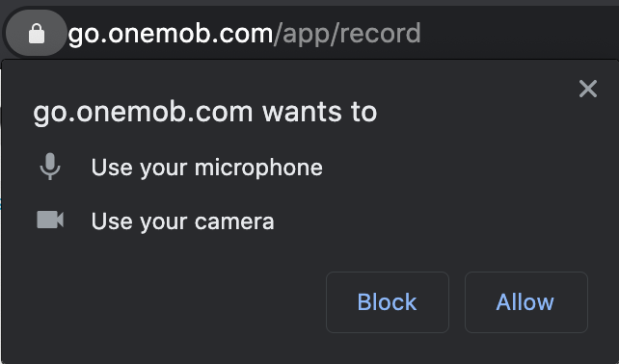The height and width of the screenshot is (364, 619).
Task: Deny access using Block button
Action: (388, 302)
